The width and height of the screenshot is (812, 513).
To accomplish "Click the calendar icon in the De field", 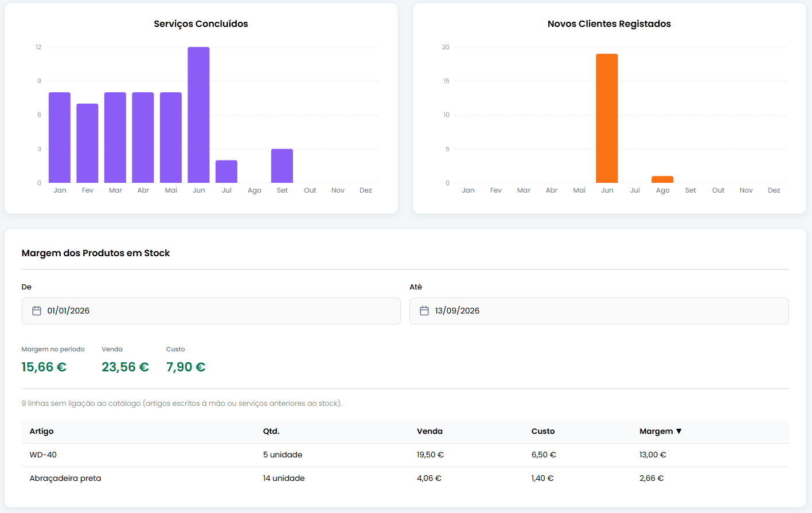I will coord(37,311).
